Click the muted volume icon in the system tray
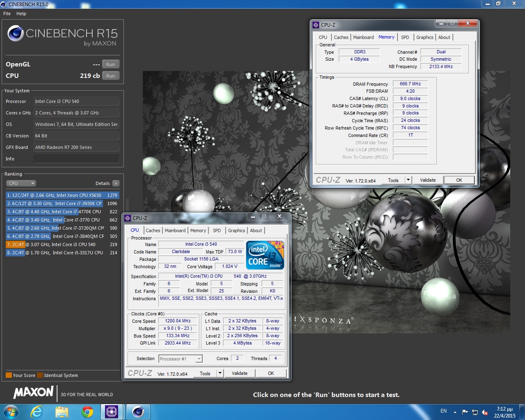Image resolution: width=525 pixels, height=420 pixels. point(485,412)
